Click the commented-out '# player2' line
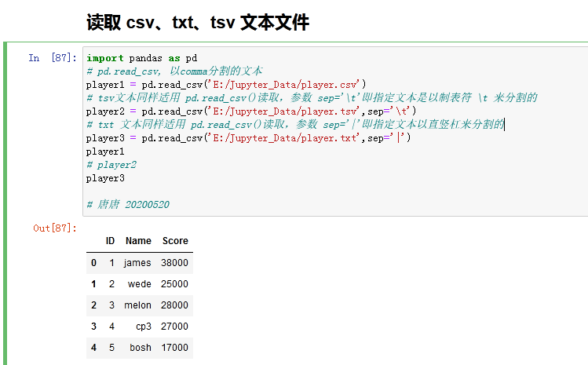The height and width of the screenshot is (365, 588). click(111, 165)
